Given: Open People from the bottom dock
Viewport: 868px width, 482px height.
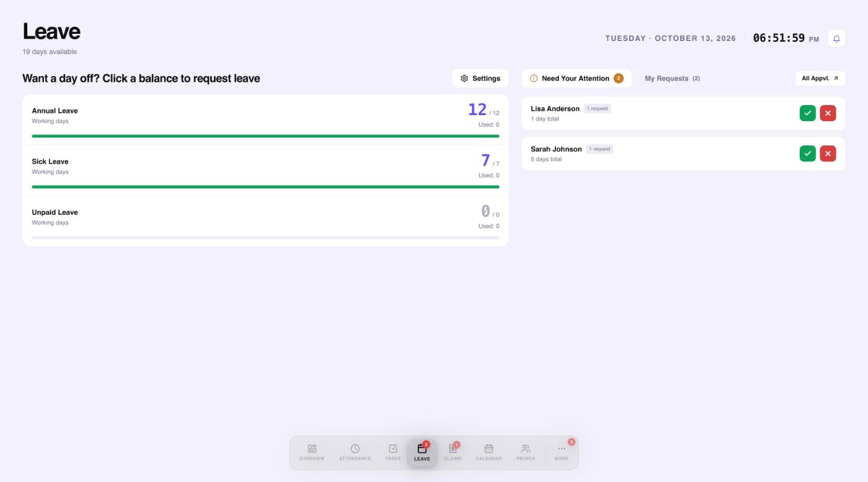Looking at the screenshot, I should click(x=526, y=452).
